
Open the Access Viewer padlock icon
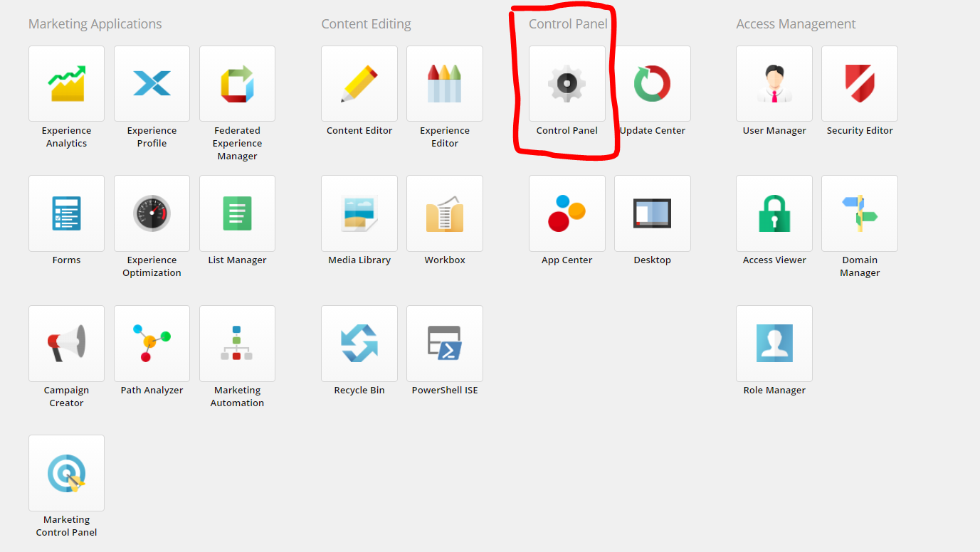[774, 213]
